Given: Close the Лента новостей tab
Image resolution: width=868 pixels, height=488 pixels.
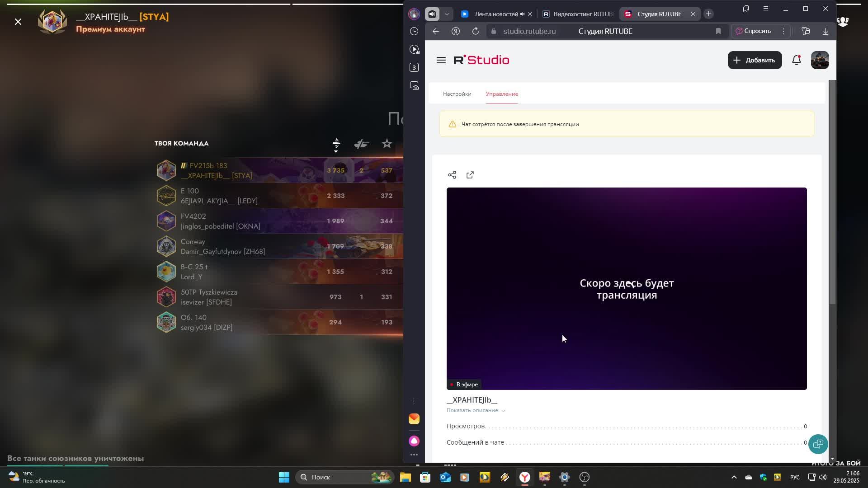Looking at the screenshot, I should [x=530, y=14].
